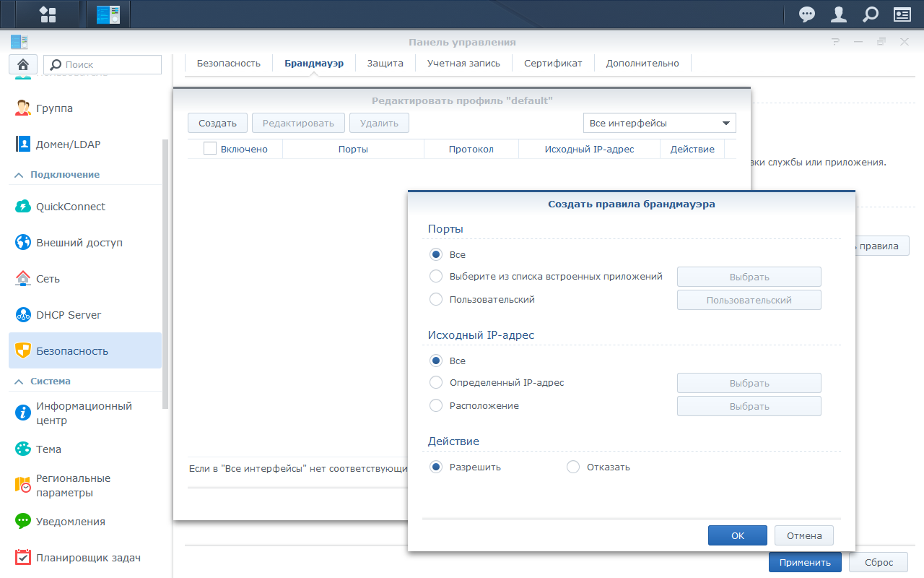Open the Тема palette icon
Image resolution: width=924 pixels, height=578 pixels.
click(x=23, y=449)
